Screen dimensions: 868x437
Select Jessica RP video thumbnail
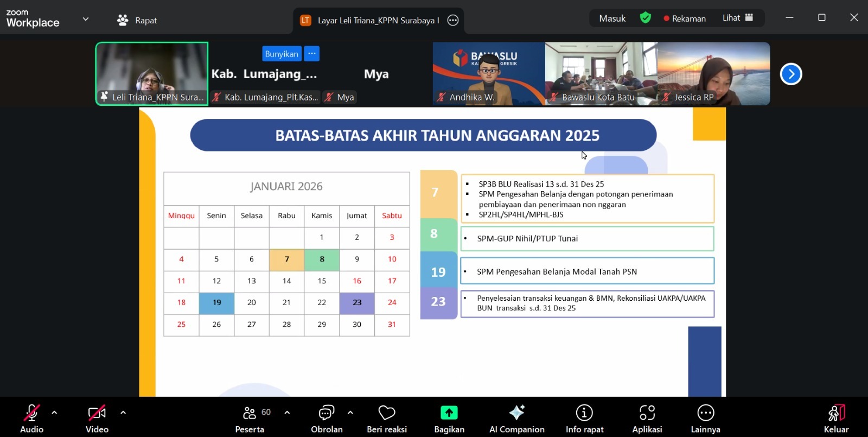tap(713, 74)
